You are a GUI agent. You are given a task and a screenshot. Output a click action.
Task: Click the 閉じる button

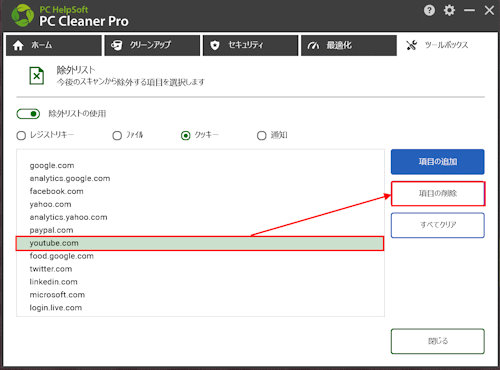click(x=438, y=341)
